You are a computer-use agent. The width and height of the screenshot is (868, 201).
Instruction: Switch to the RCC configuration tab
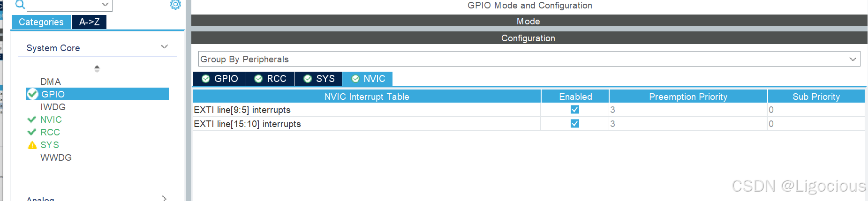tap(270, 79)
